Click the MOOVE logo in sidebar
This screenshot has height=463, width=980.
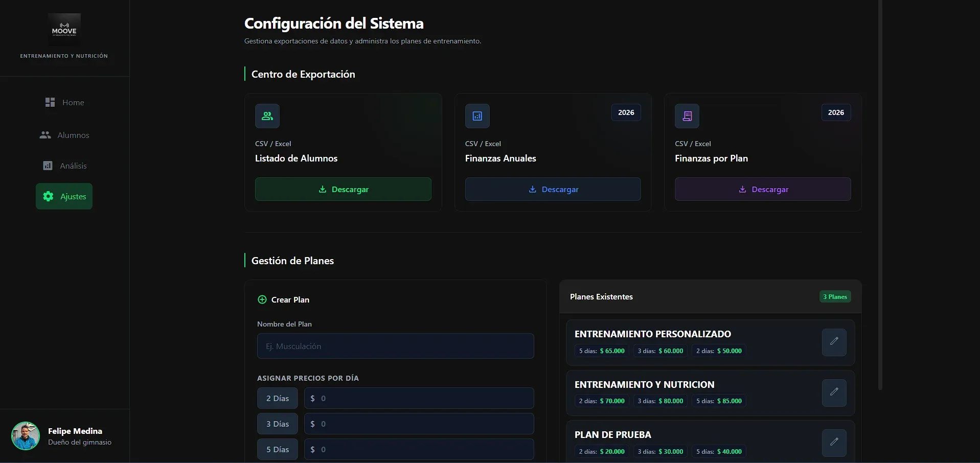pos(64,30)
